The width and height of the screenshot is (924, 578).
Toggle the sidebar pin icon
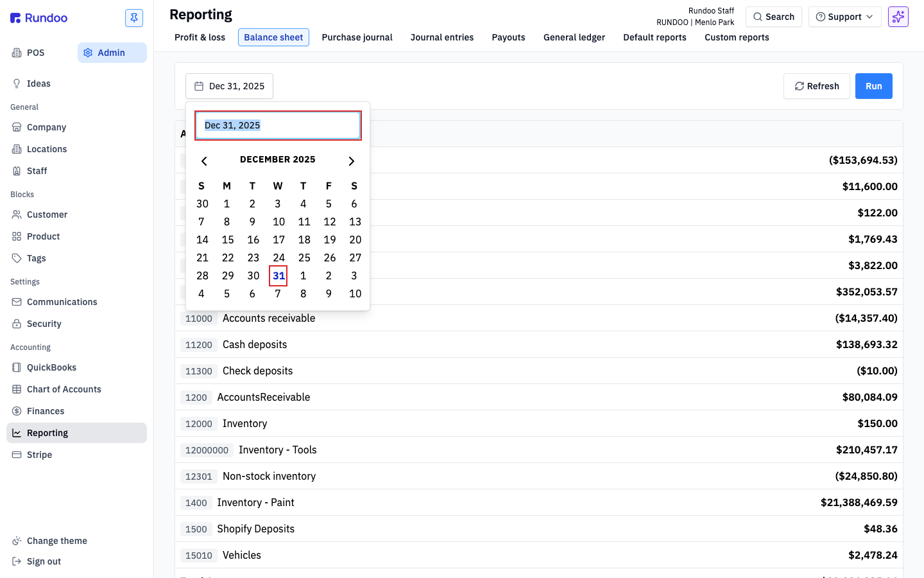(134, 18)
